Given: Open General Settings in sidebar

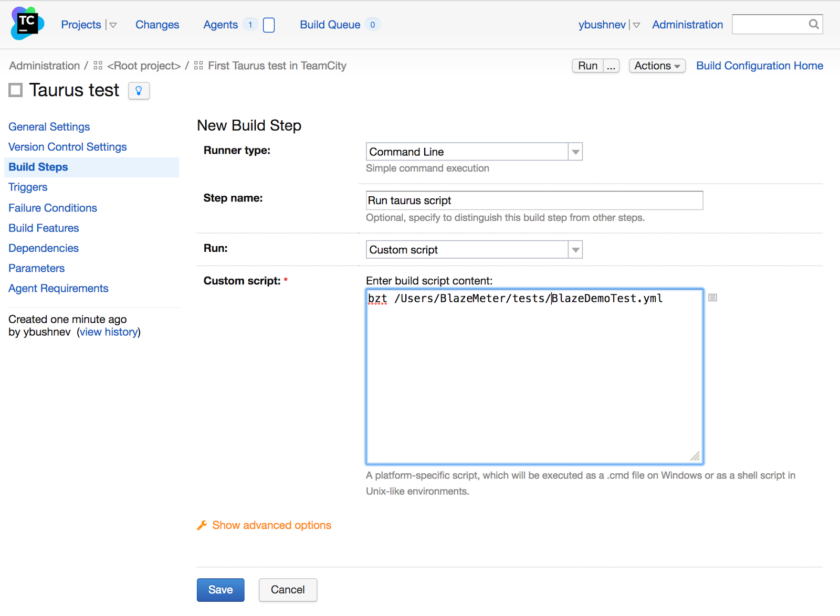Looking at the screenshot, I should pos(49,127).
